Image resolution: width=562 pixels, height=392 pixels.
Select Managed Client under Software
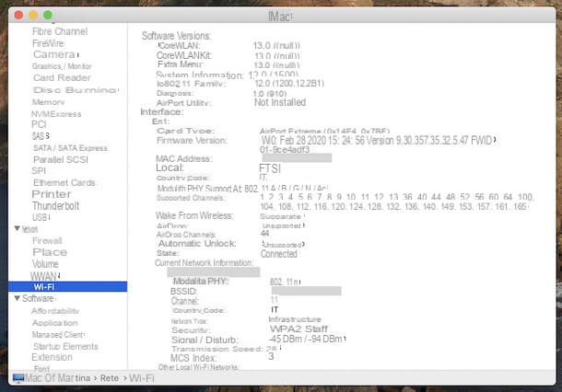click(58, 334)
